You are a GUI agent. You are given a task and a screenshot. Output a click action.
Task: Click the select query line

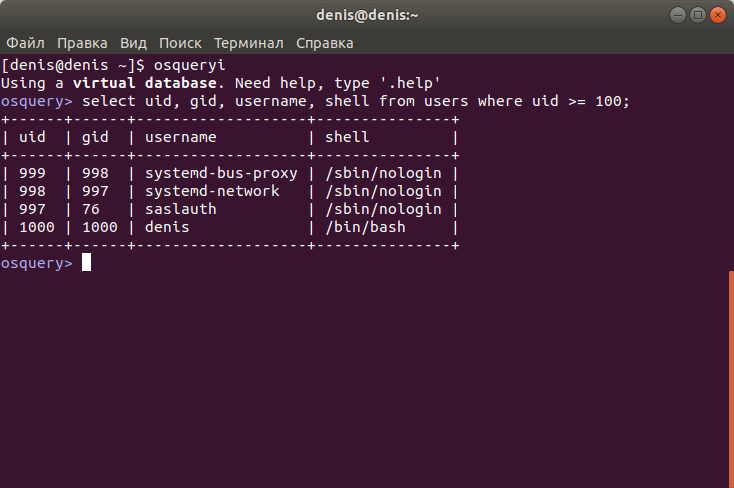(356, 101)
